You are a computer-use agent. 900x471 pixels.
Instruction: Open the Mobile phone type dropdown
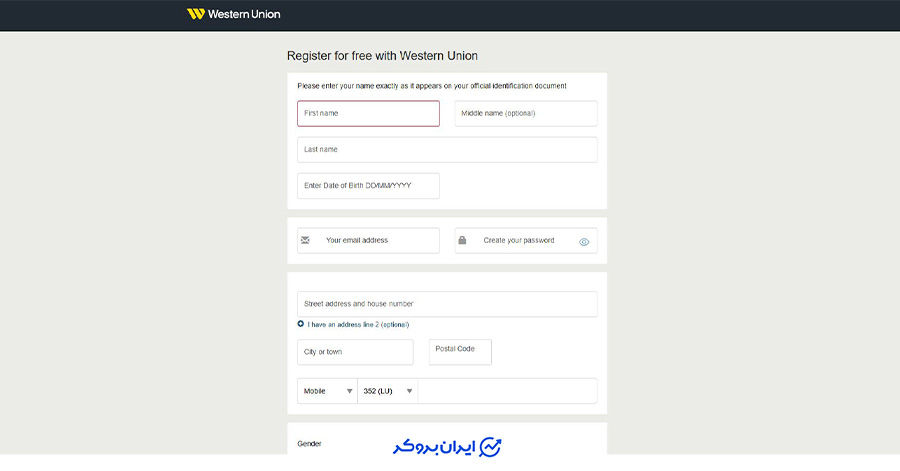pyautogui.click(x=327, y=391)
